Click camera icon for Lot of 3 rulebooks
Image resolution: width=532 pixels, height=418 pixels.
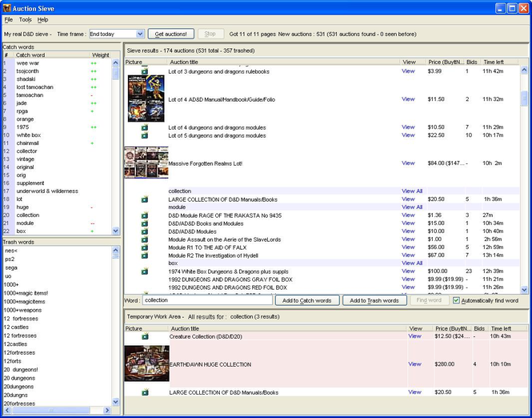pyautogui.click(x=145, y=71)
